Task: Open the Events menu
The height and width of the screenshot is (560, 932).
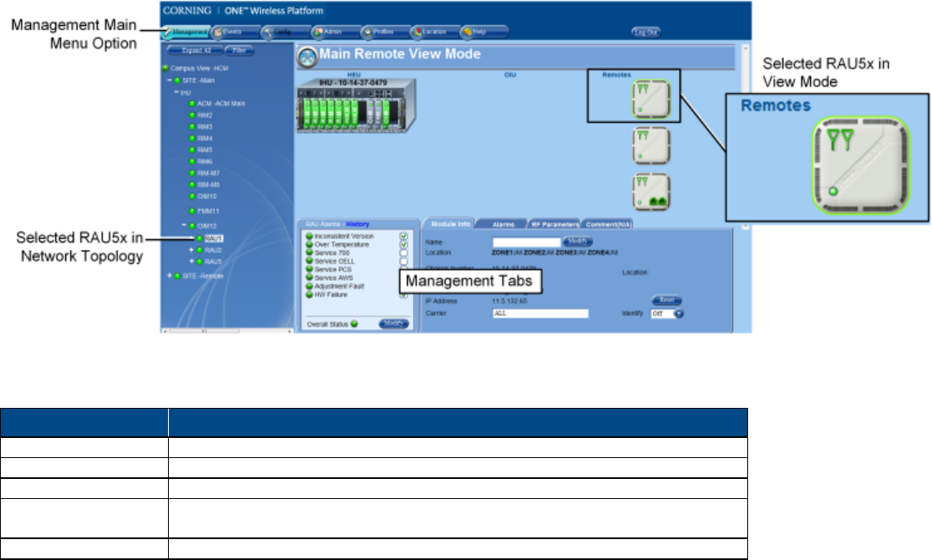Action: (236, 32)
